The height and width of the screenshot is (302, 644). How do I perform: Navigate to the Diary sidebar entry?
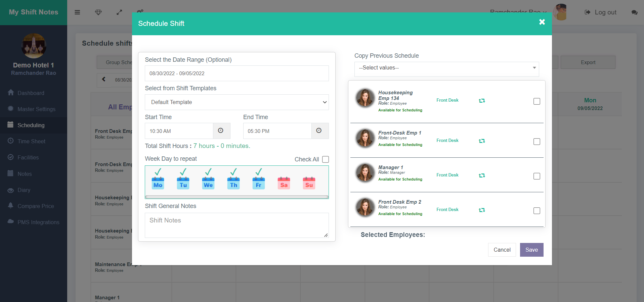click(24, 190)
